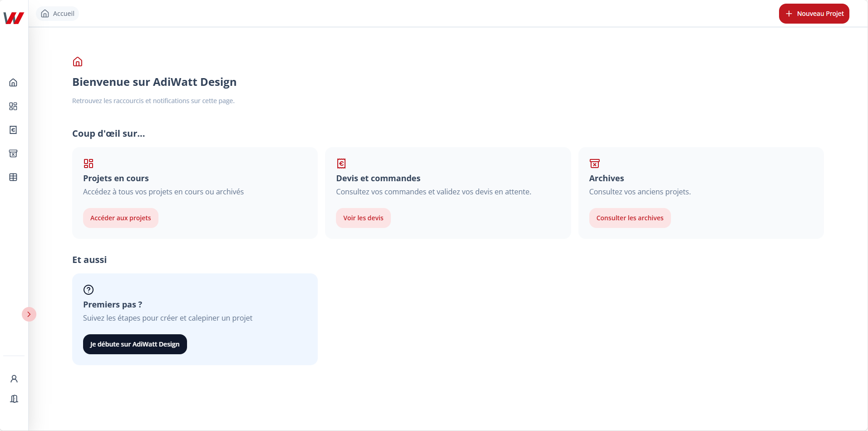The image size is (868, 431).
Task: Click the Projets en cours card icon
Action: click(89, 163)
